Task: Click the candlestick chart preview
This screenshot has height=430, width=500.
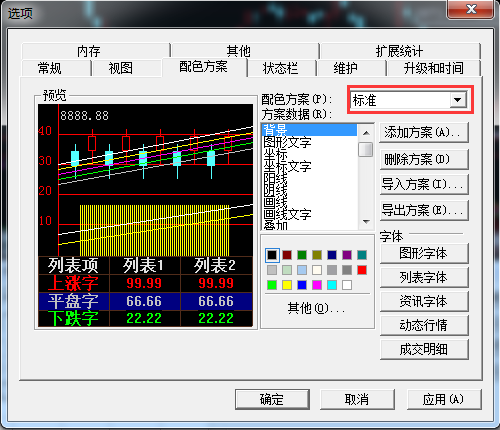Action: coord(146,180)
